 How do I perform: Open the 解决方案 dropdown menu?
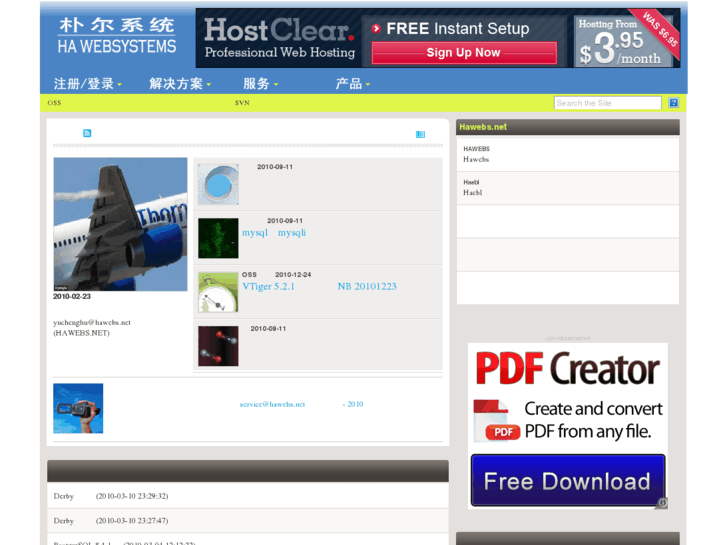pos(180,83)
